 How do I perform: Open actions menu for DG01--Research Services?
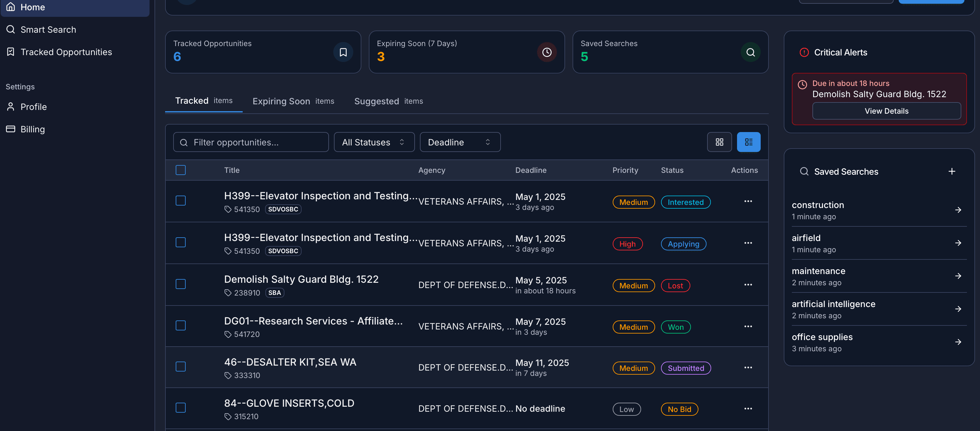point(748,327)
